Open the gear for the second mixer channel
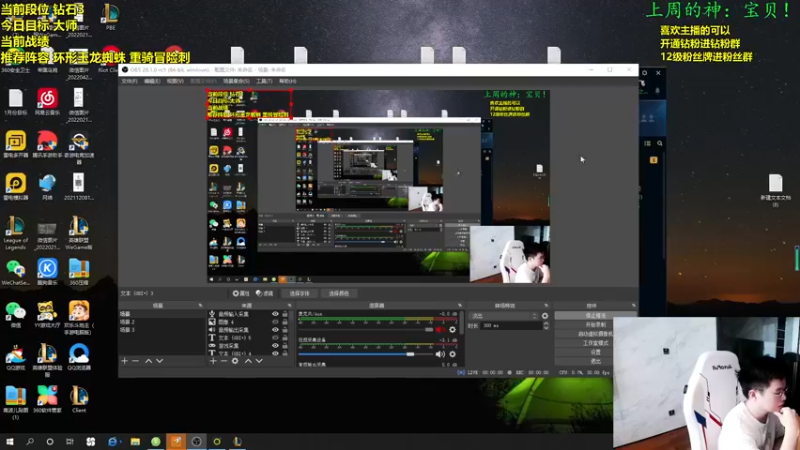Screen dimensions: 800x450 click(x=453, y=354)
